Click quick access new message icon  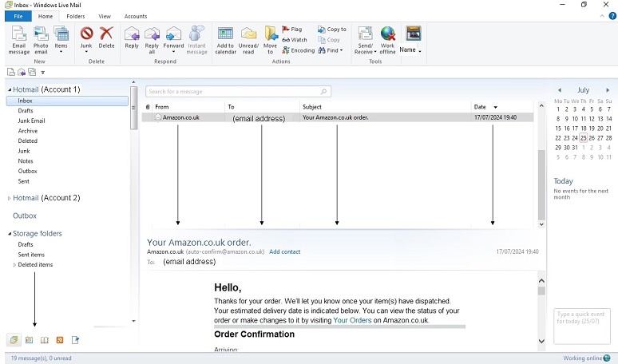tap(11, 72)
